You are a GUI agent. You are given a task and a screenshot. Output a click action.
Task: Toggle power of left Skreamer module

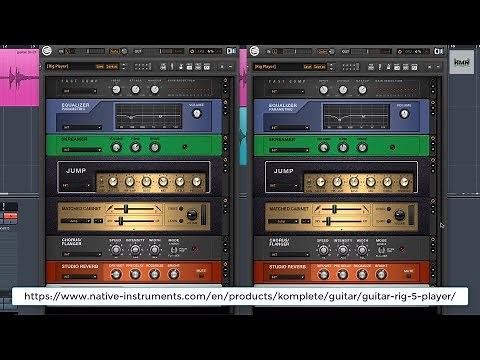[225, 138]
